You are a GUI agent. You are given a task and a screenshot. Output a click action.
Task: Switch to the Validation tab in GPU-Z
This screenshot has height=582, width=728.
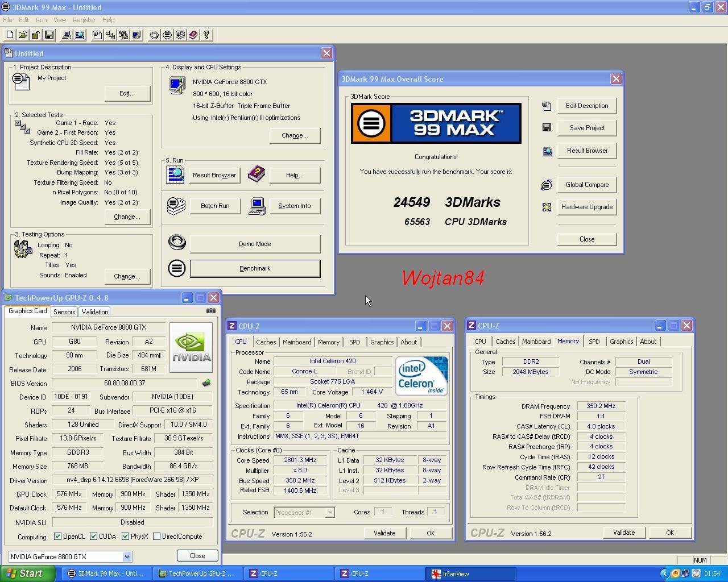pos(94,311)
